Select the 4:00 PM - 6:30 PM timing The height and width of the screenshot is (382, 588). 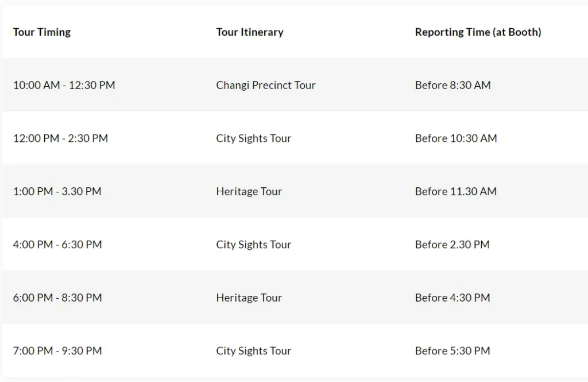[57, 245]
